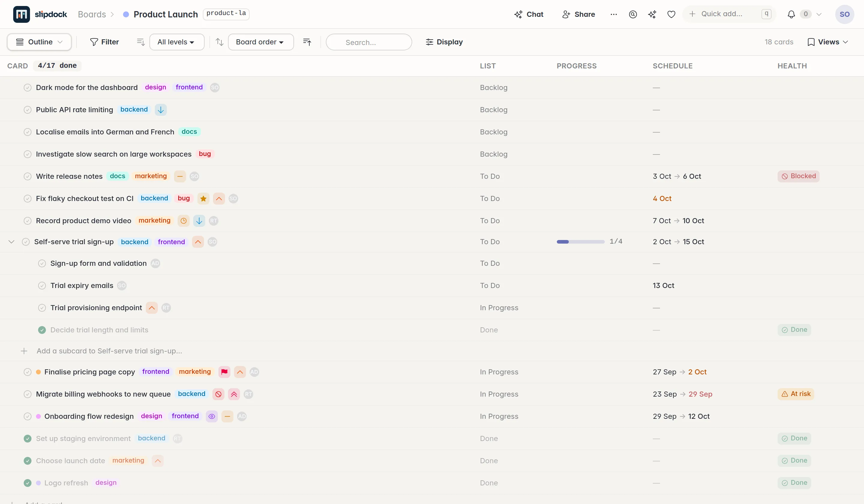Open the Display settings button
Image resolution: width=864 pixels, height=504 pixels.
(x=444, y=42)
